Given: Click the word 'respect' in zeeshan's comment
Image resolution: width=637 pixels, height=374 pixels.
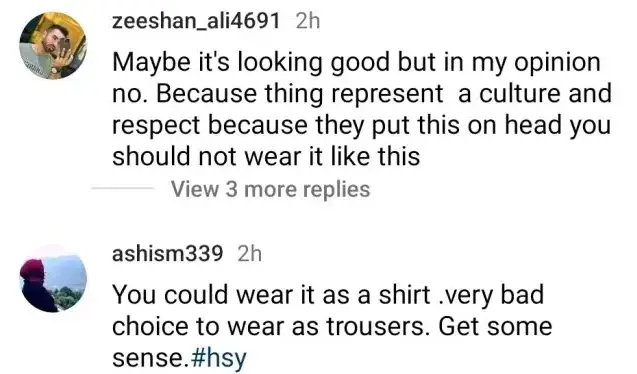Looking at the screenshot, I should [156, 125].
